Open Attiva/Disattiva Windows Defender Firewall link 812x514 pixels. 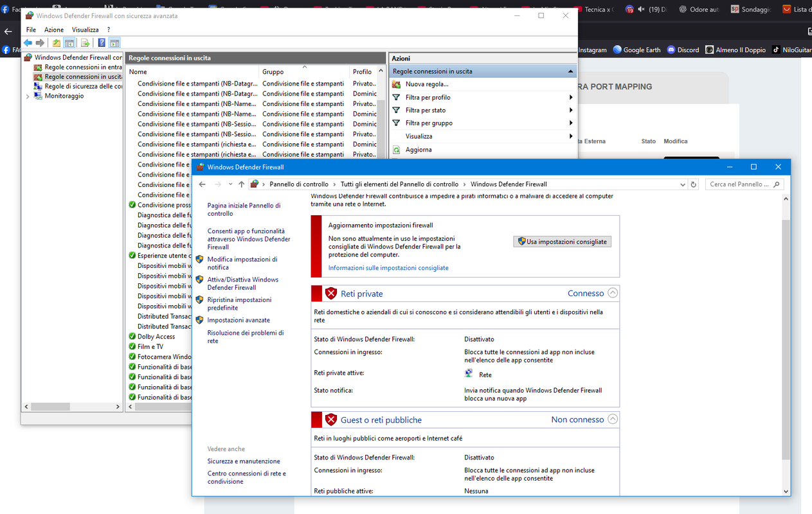point(243,283)
